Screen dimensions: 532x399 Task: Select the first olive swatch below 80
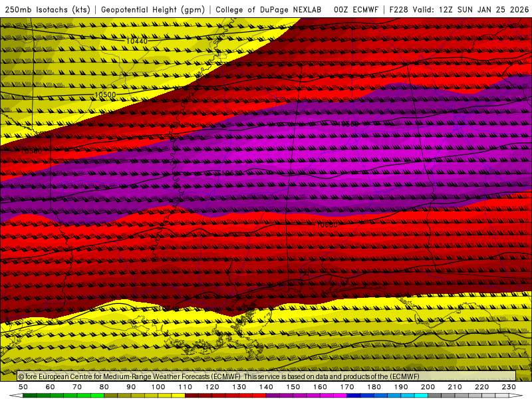[x=110, y=396]
